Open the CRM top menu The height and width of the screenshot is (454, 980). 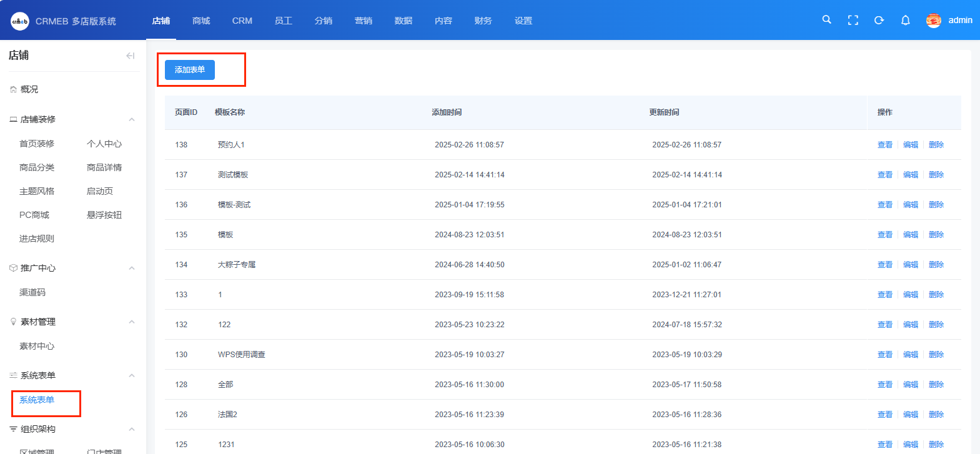click(x=242, y=21)
